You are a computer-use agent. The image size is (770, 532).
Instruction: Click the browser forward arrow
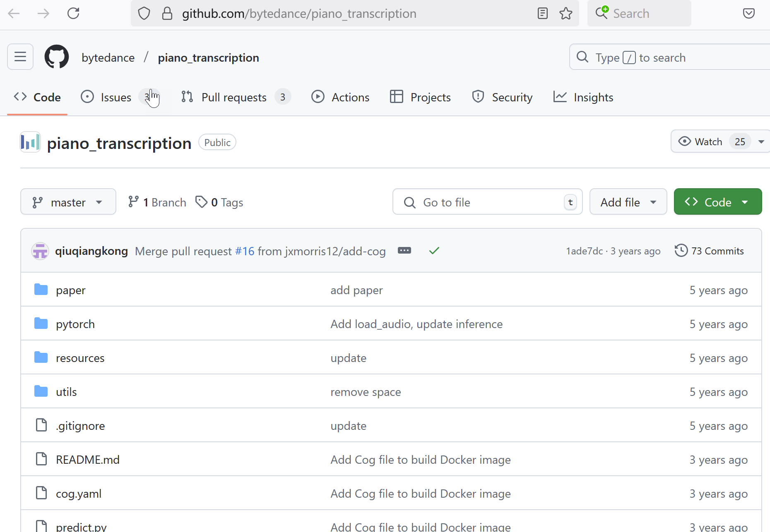(x=43, y=14)
